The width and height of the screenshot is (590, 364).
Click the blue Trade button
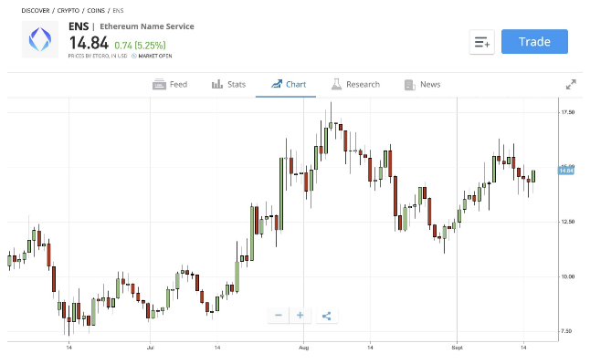pyautogui.click(x=534, y=41)
